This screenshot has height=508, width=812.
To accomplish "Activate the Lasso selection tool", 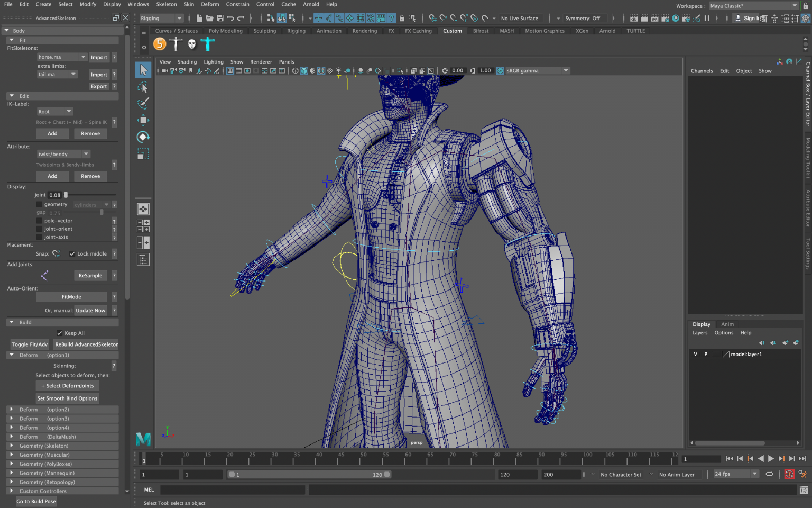I will point(143,87).
